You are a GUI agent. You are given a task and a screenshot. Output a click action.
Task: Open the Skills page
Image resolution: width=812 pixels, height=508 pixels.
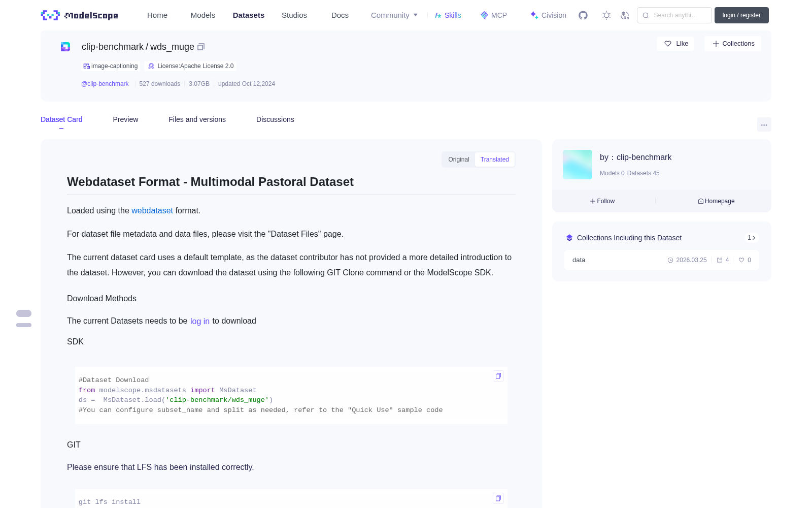448,15
